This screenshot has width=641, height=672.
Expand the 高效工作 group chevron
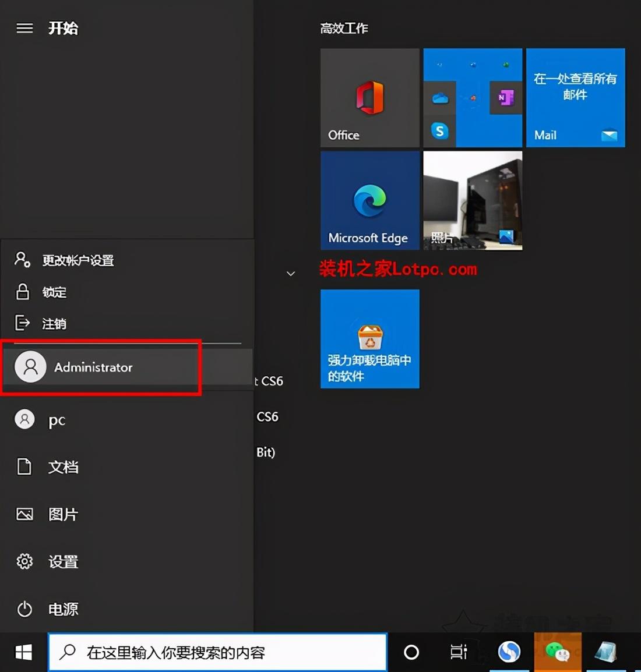tap(291, 273)
